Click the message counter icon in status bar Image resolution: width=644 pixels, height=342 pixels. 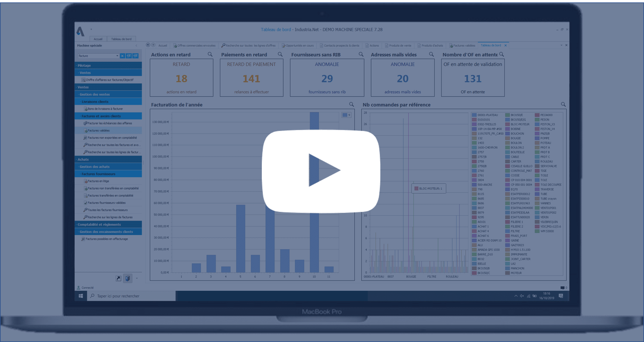click(562, 287)
